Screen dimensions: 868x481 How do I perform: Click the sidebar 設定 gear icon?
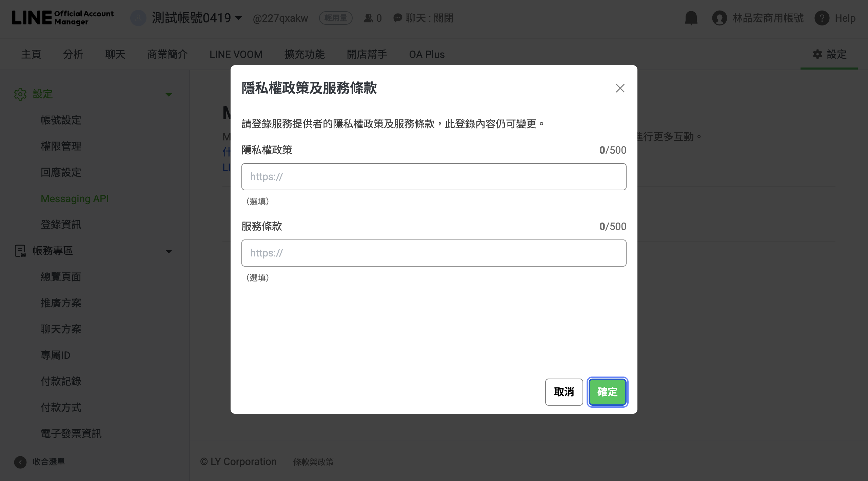point(20,94)
